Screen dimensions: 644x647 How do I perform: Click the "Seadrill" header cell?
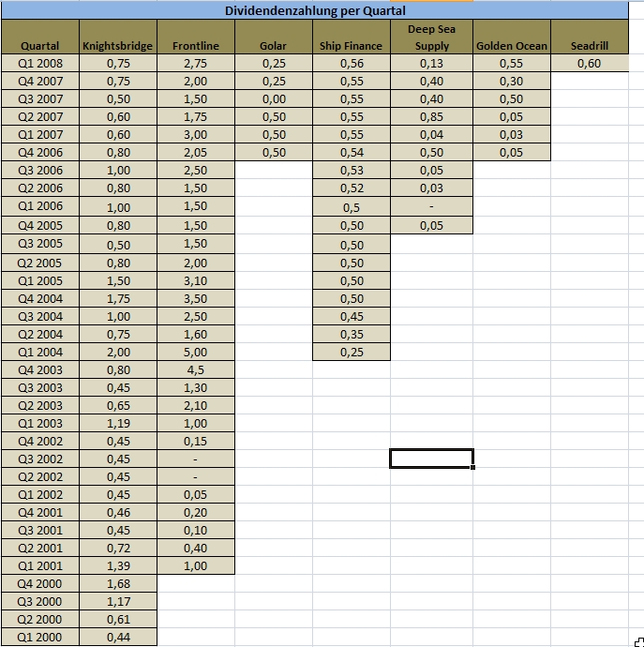tap(590, 37)
